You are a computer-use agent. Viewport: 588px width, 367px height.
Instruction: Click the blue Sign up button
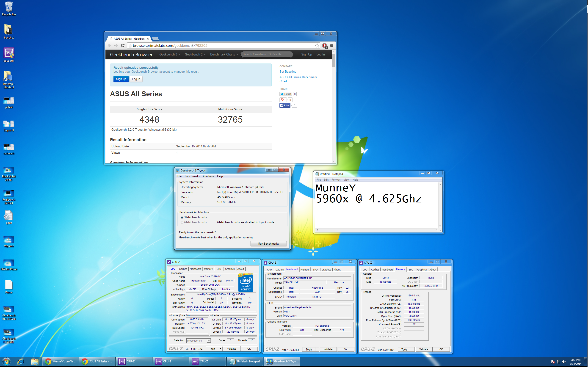[121, 79]
